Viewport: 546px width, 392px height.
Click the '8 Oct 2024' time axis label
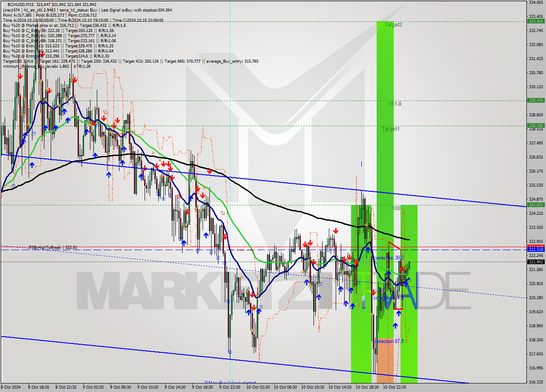[x=11, y=387]
